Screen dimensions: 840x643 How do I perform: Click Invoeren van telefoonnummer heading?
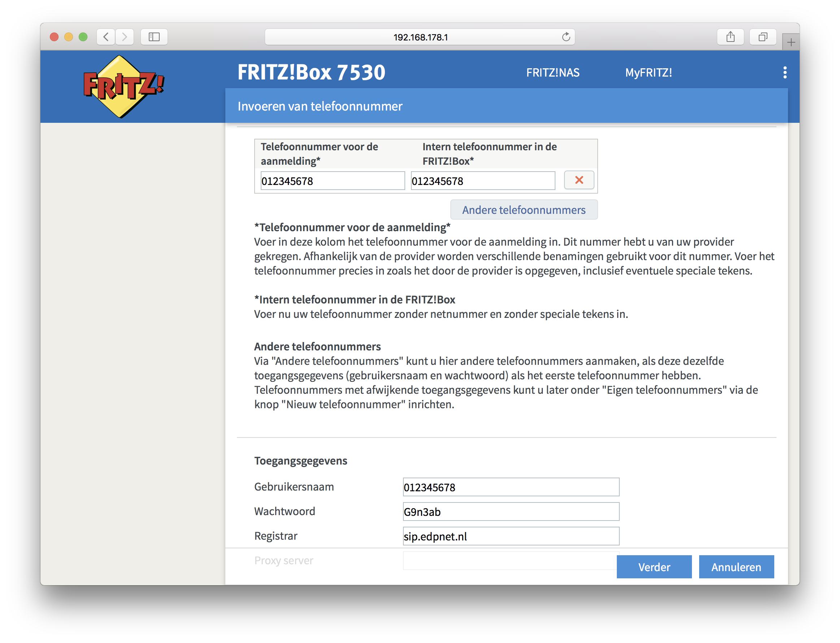coord(320,106)
